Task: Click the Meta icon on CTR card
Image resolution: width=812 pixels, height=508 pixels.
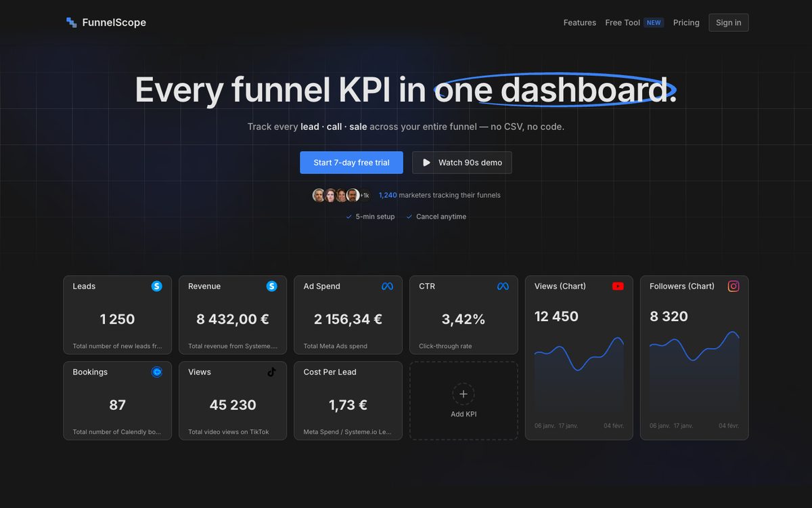Action: tap(503, 287)
